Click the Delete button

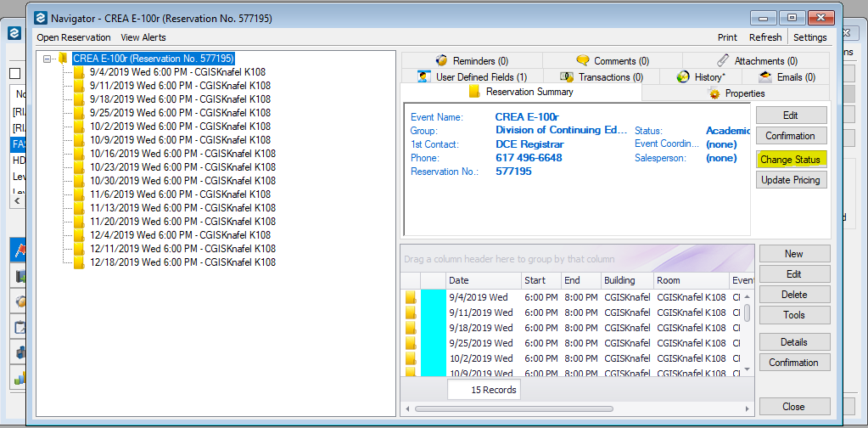(794, 295)
